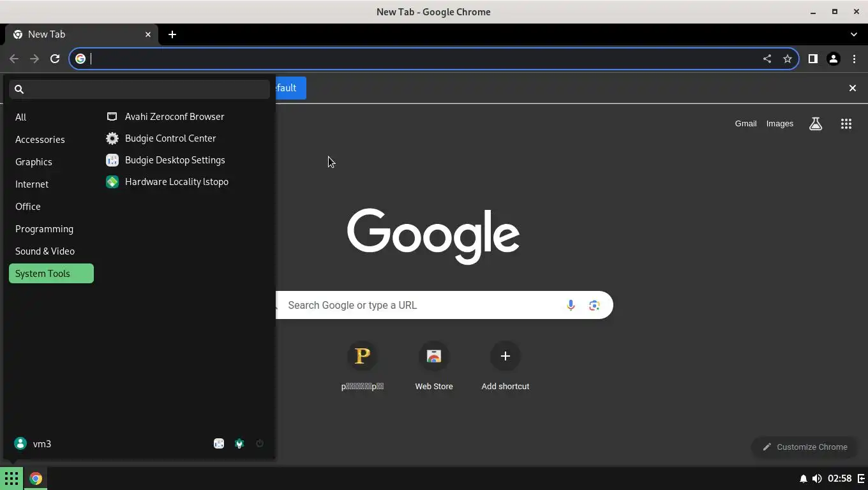
Task: Open the Images link
Action: (780, 124)
